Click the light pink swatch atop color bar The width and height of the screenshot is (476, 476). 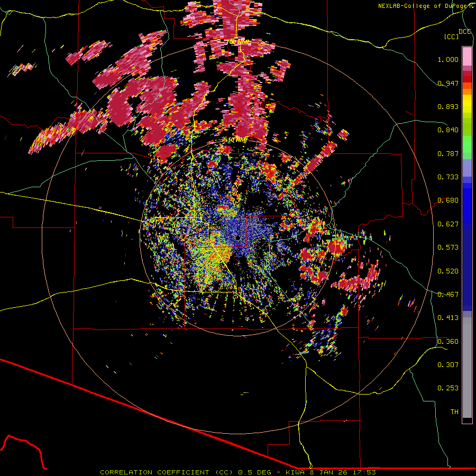coord(467,56)
